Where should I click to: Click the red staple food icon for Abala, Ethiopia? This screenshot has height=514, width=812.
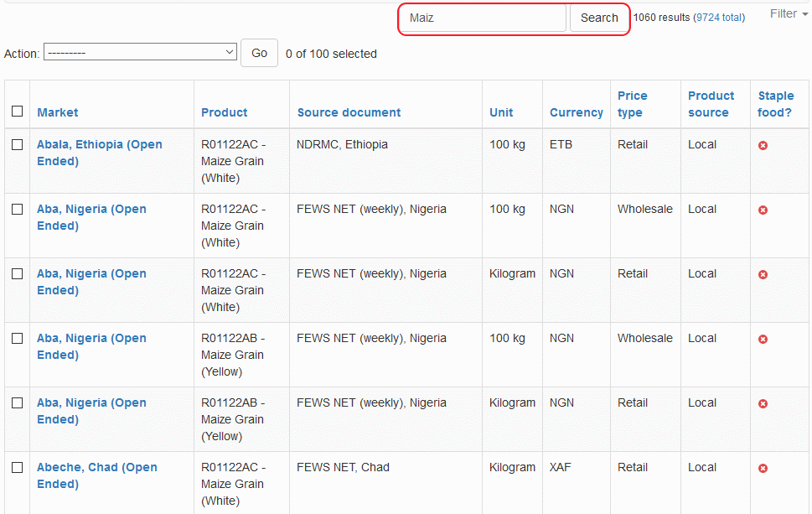coord(763,146)
